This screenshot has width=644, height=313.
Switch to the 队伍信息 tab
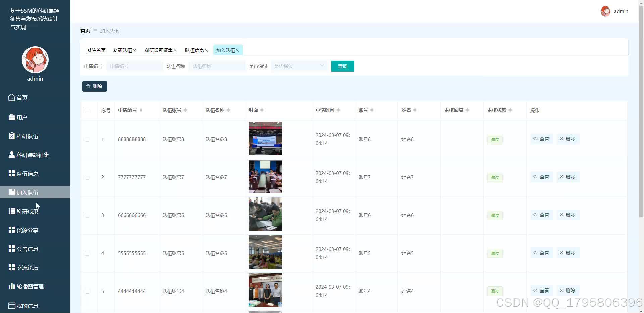tap(194, 50)
